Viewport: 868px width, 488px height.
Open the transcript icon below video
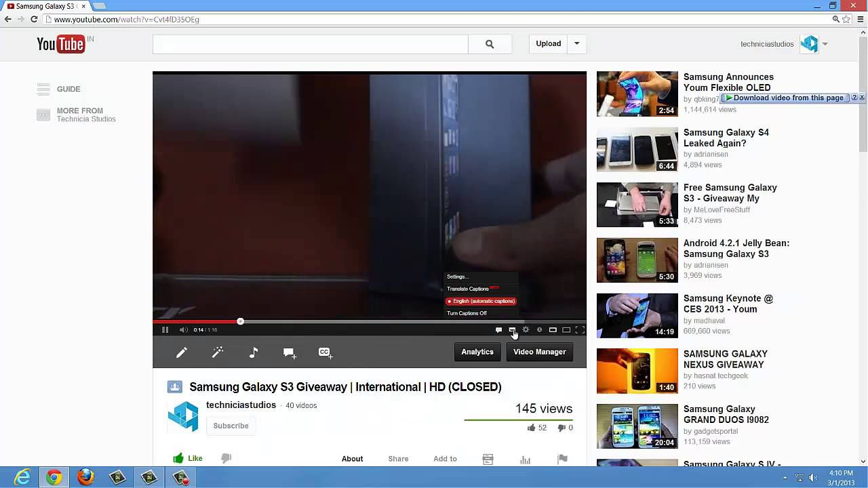click(x=488, y=459)
